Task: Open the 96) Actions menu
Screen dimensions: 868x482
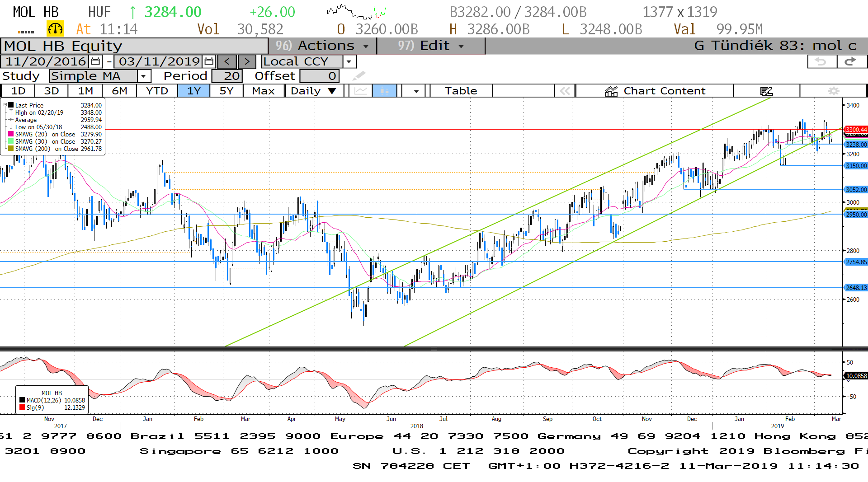Action: point(322,46)
